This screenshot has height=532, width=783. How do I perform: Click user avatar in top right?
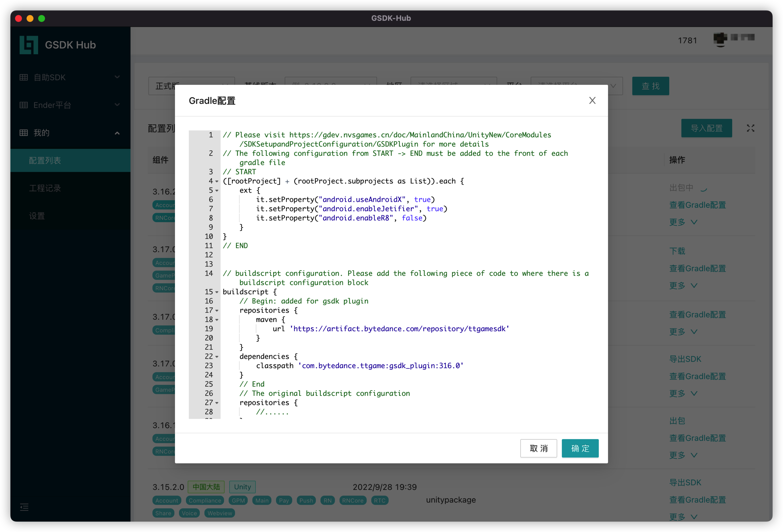tap(720, 40)
